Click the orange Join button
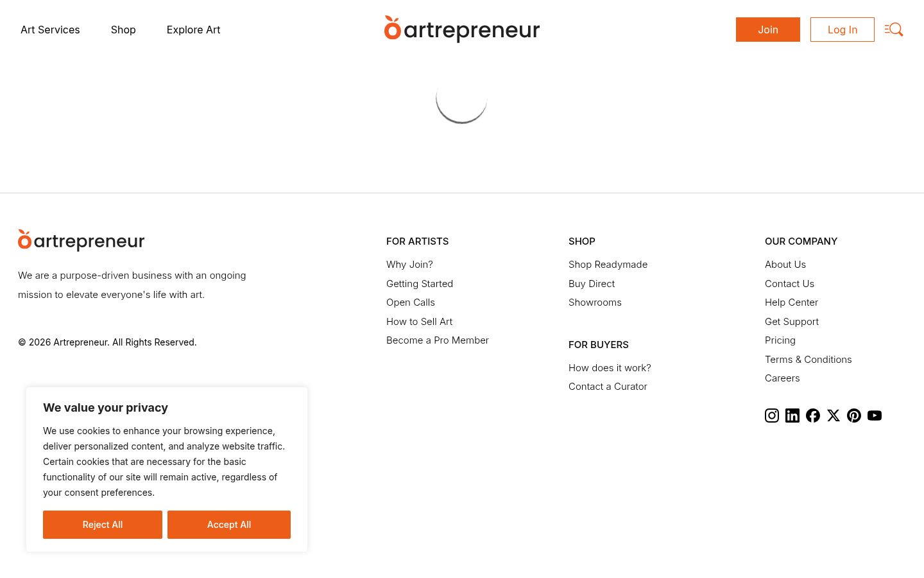Image resolution: width=924 pixels, height=578 pixels. coord(768,30)
